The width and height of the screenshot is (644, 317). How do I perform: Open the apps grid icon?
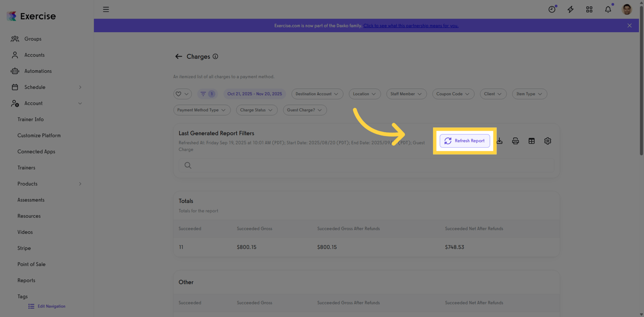(589, 9)
